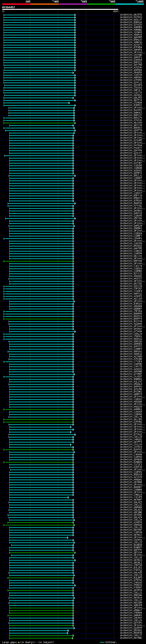Image resolution: width=146 pixels, height=644 pixels.
Task: Select label UniRef100_Q9XFT9
Action: [131, 130]
